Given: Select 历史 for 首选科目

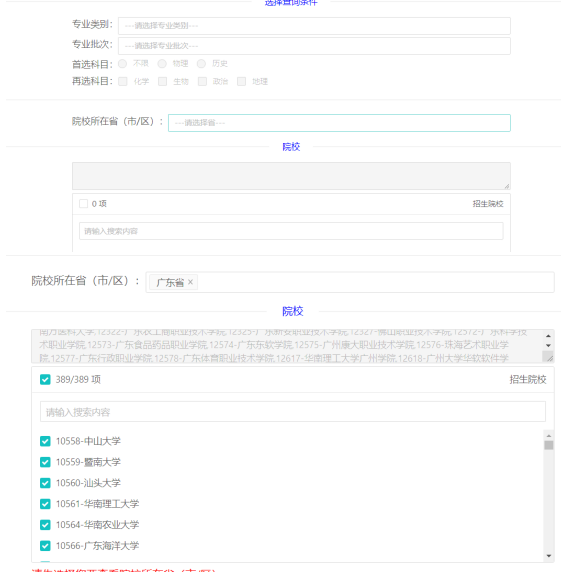Looking at the screenshot, I should [201, 64].
